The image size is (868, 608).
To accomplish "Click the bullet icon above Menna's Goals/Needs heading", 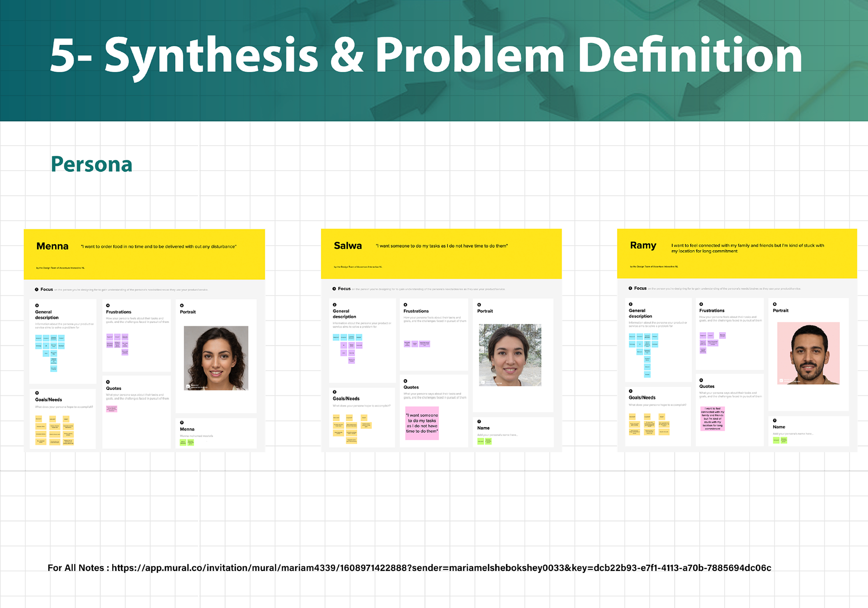I will click(37, 393).
